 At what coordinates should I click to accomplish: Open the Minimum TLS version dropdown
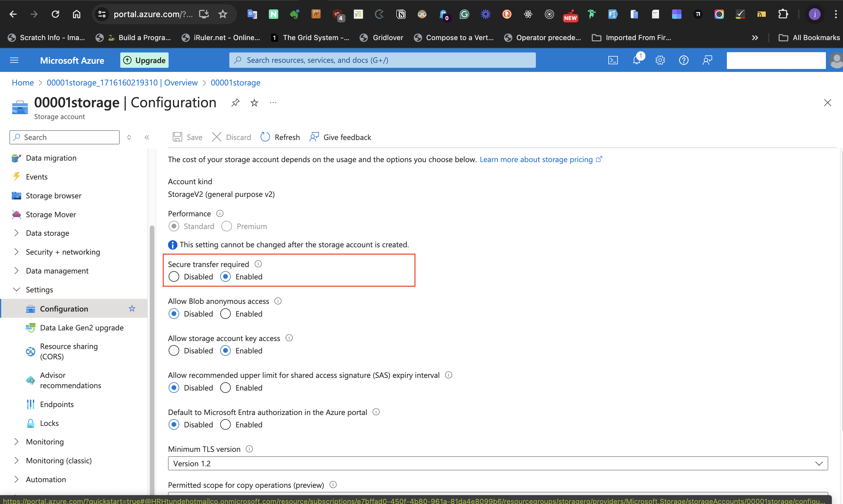pos(498,463)
